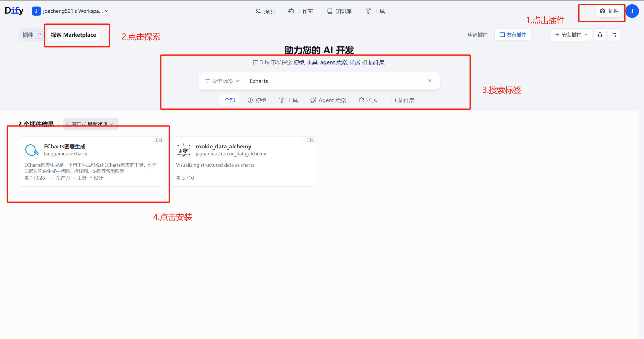Click the user avatar J at top right

click(x=632, y=11)
